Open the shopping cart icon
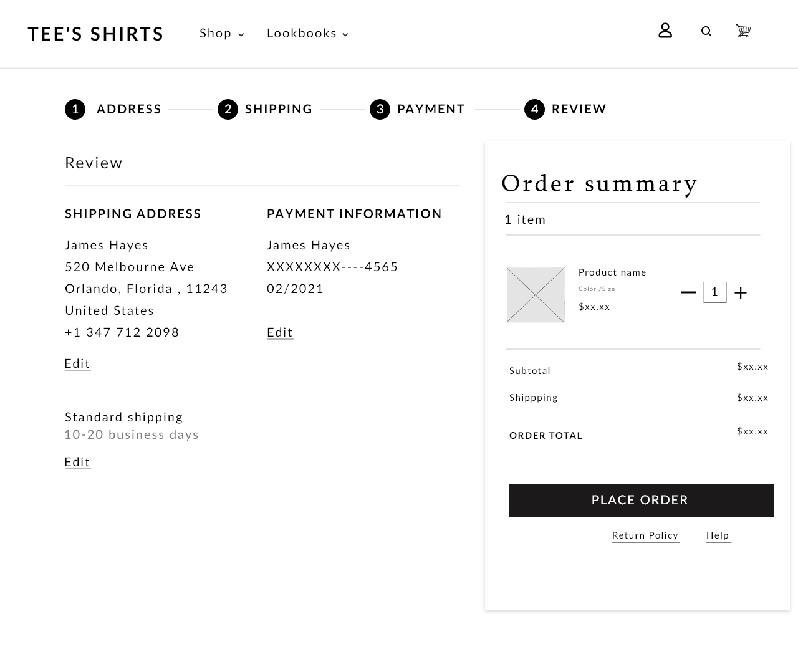 pos(743,31)
